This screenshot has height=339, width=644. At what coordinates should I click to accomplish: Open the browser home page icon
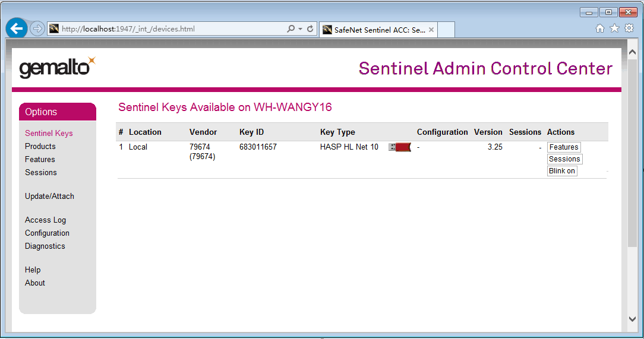click(x=600, y=28)
